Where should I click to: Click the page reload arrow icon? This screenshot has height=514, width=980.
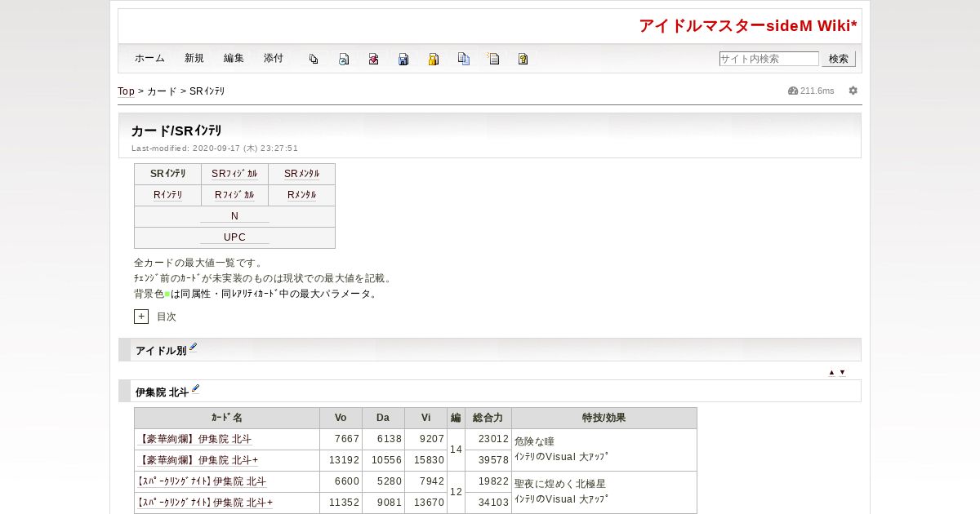tap(344, 59)
